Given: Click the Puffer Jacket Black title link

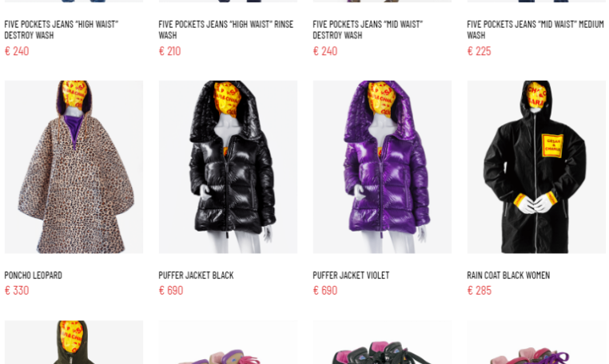Looking at the screenshot, I should pos(196,275).
